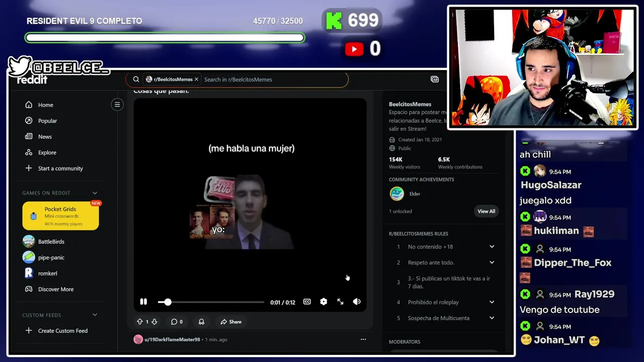
Task: Share the post
Action: point(231,322)
